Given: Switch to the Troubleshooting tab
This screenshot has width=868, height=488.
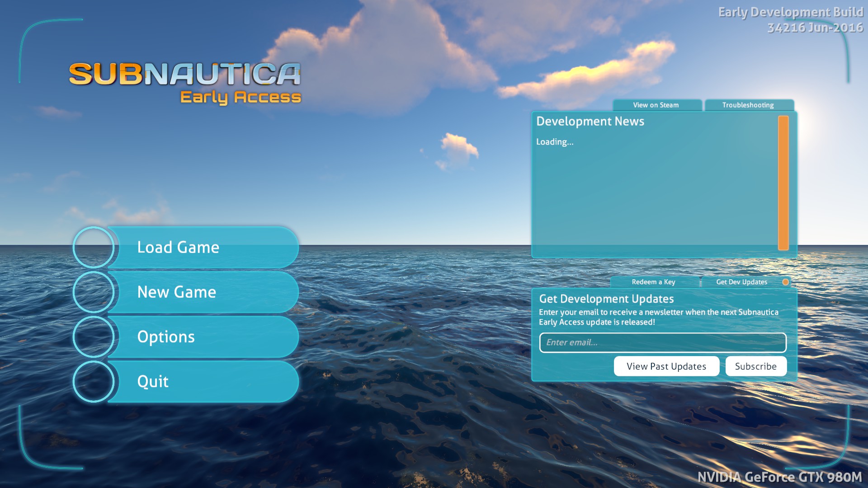Looking at the screenshot, I should (x=749, y=105).
